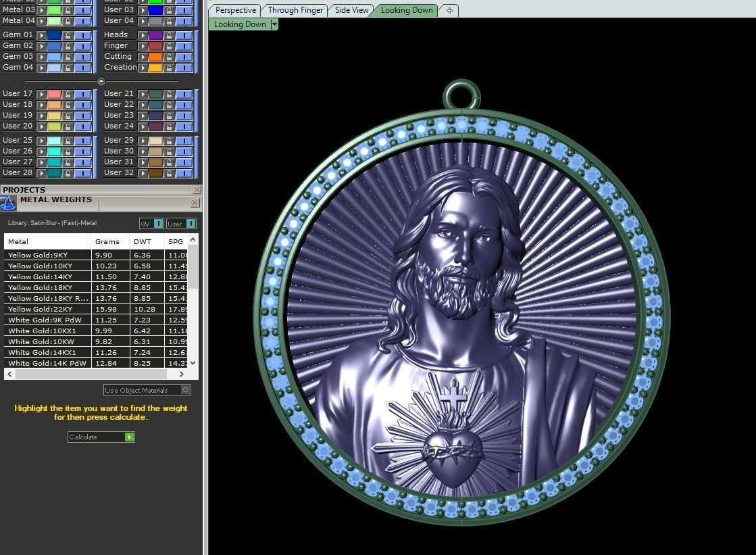Lock the Gem 03 layer
The image size is (756, 555).
pyautogui.click(x=68, y=57)
